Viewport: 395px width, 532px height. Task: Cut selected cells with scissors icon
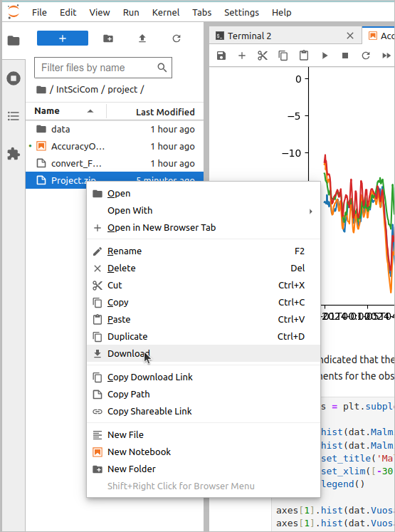click(263, 56)
